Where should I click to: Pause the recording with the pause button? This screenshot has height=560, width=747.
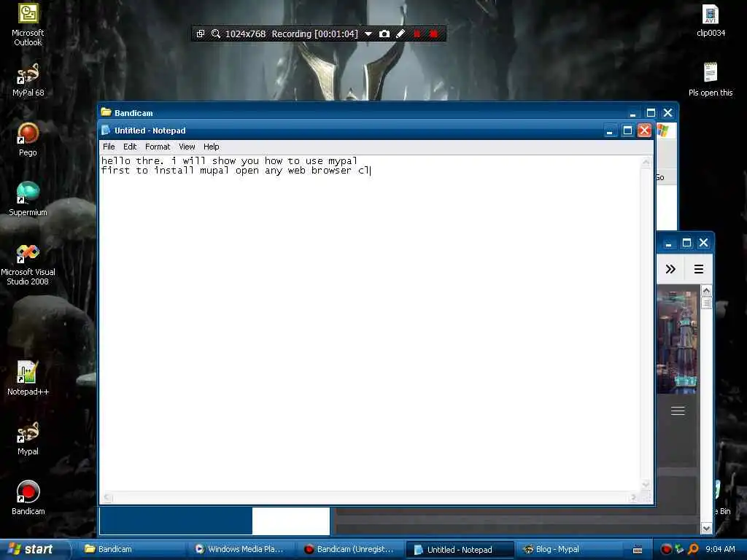(x=417, y=34)
